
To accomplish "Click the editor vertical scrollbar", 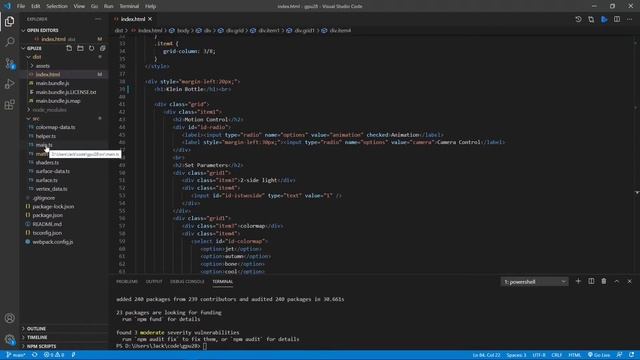I will tap(637, 155).
